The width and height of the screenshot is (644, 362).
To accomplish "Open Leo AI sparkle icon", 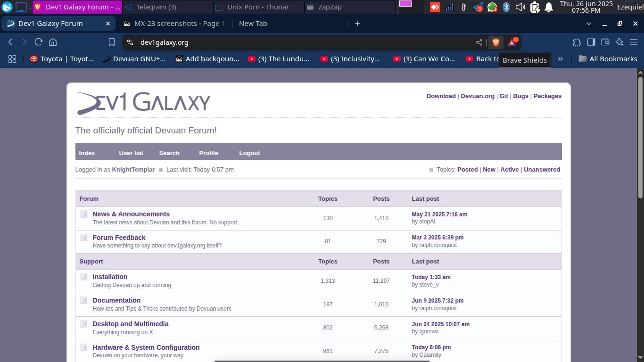I will 619,42.
